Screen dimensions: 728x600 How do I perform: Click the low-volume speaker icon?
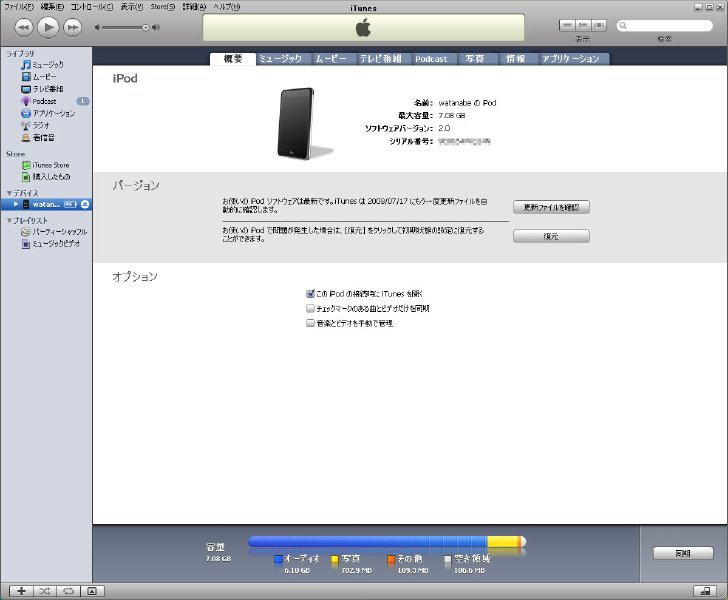(x=98, y=27)
